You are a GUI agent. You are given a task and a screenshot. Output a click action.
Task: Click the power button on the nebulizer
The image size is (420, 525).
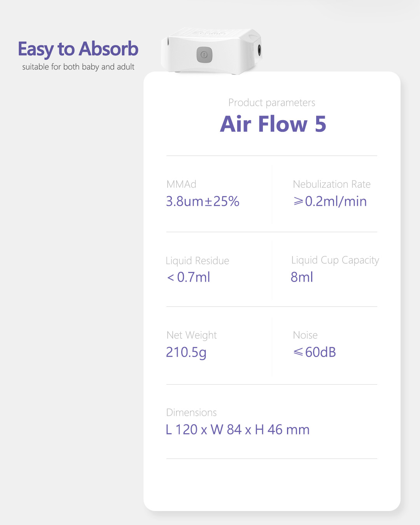[204, 55]
